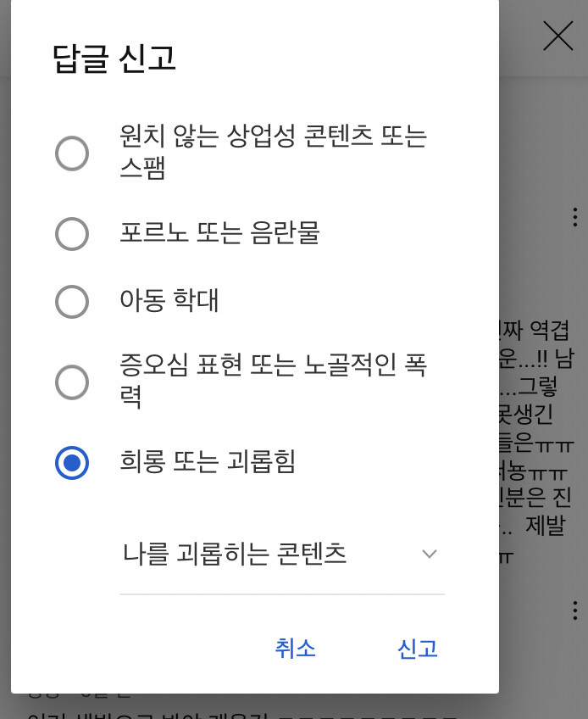The image size is (588, 719).
Task: Close the overlay with the X icon
Action: (x=557, y=36)
